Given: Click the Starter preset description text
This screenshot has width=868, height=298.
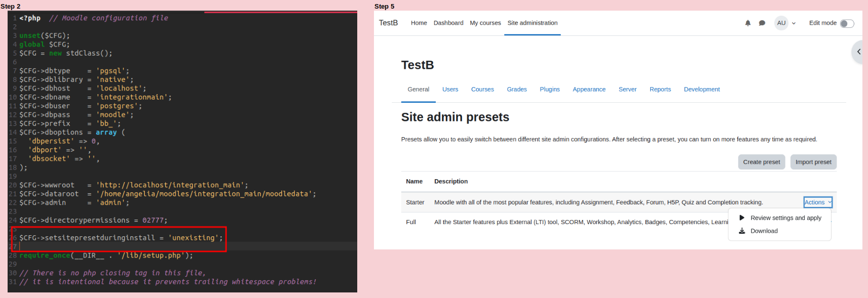Looking at the screenshot, I should tap(598, 202).
